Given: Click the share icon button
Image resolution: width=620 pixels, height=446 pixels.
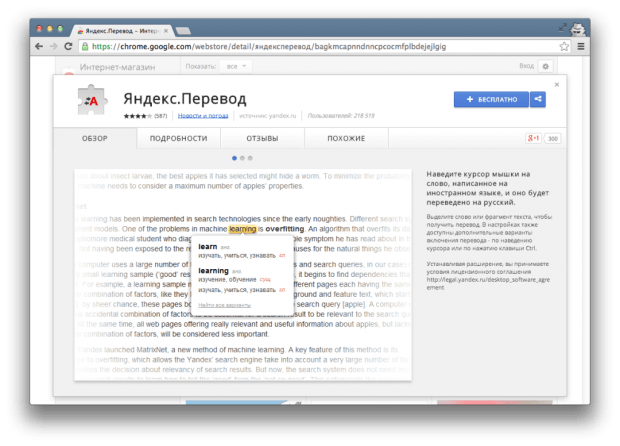Looking at the screenshot, I should coord(538,99).
